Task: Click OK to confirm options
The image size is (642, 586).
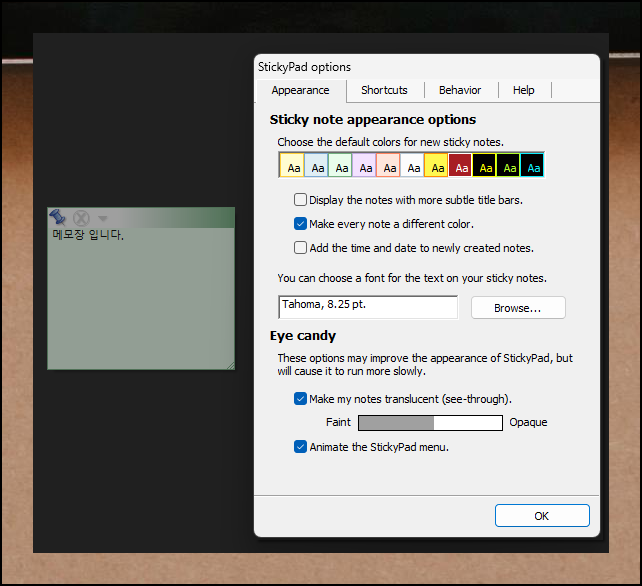Action: [542, 516]
